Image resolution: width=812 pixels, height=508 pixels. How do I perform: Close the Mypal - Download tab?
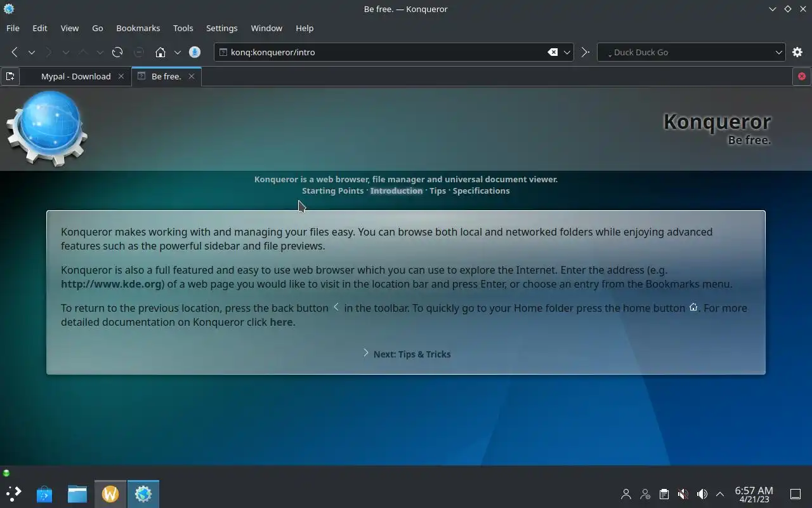(121, 76)
